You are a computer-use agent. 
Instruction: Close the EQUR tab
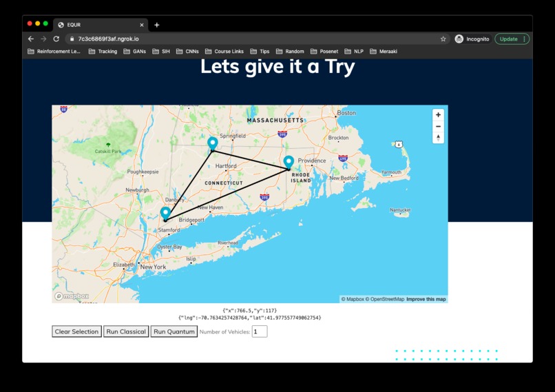tap(142, 25)
